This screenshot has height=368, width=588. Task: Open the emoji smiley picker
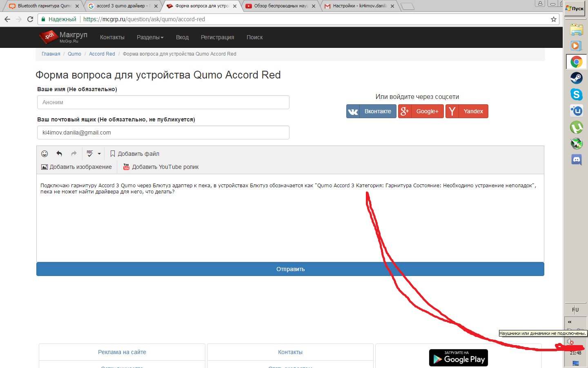pyautogui.click(x=45, y=154)
